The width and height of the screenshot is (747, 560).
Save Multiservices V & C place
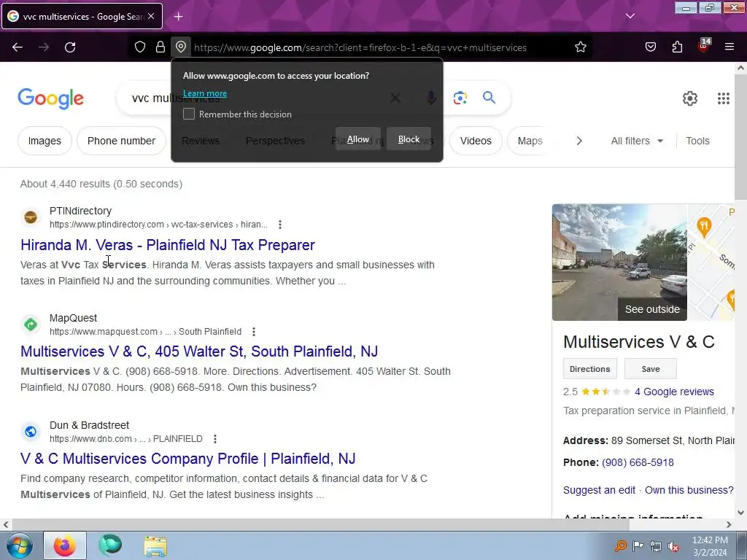pos(650,369)
